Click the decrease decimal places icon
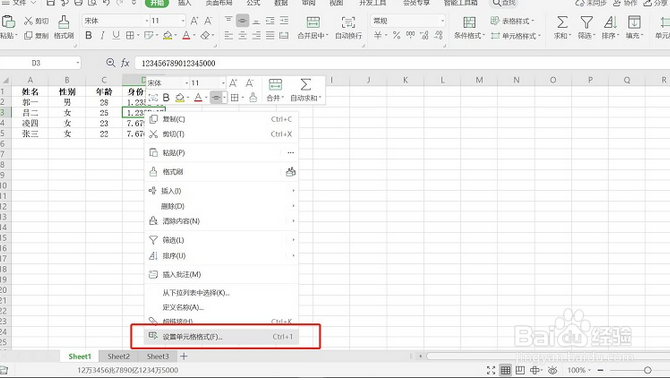This screenshot has height=380, width=670. pyautogui.click(x=438, y=35)
